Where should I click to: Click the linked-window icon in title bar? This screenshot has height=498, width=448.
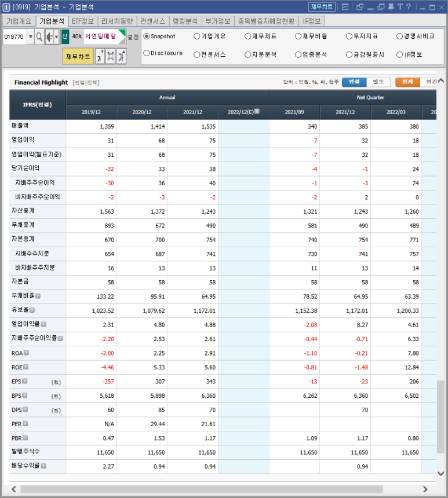pos(360,7)
